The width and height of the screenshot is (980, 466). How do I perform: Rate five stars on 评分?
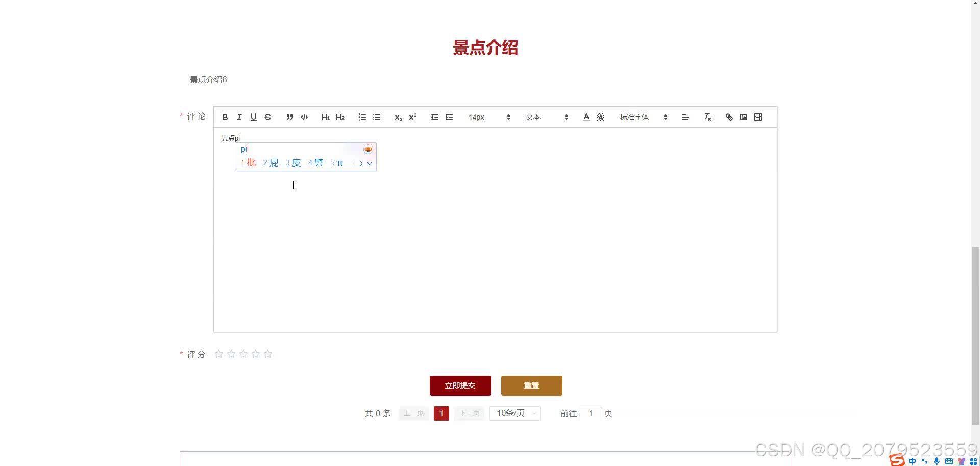(268, 354)
